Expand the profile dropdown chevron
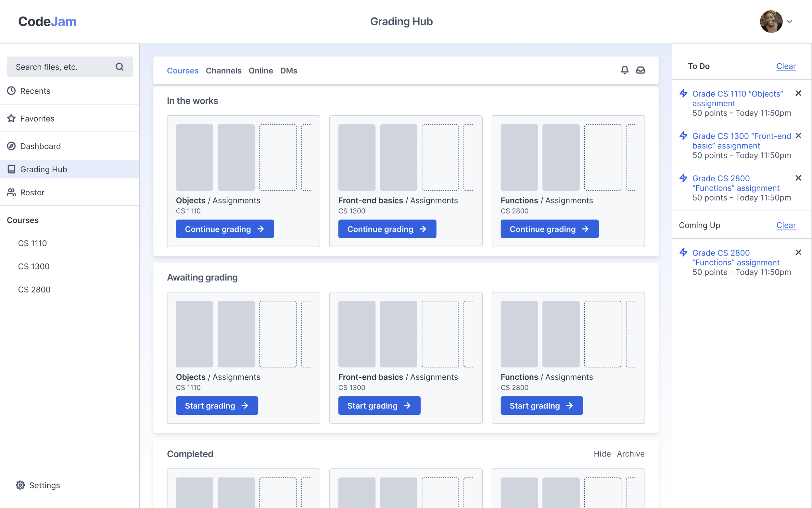812x508 pixels. tap(790, 21)
